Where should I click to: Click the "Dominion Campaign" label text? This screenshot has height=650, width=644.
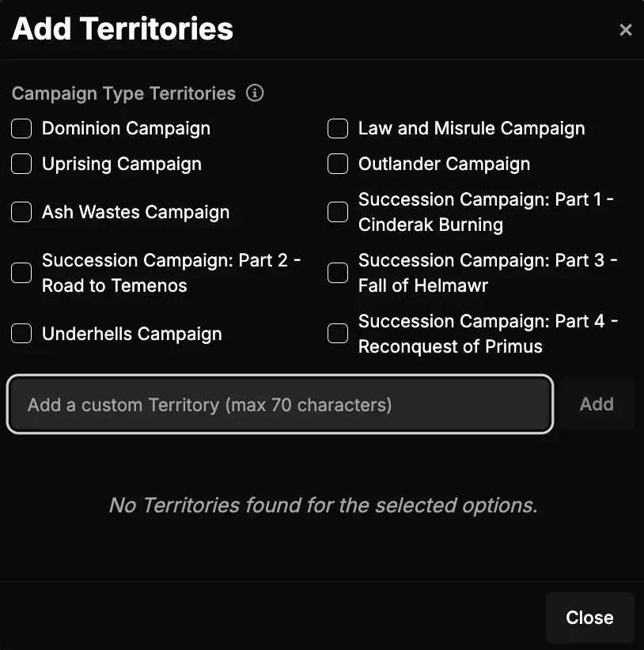tap(126, 128)
